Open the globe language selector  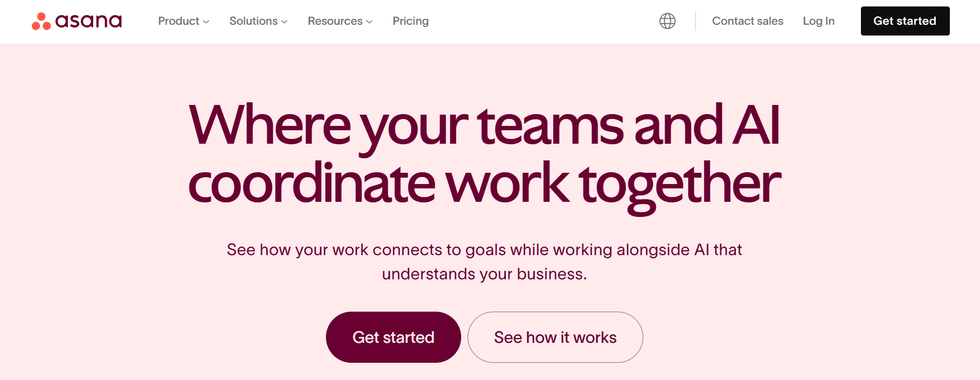click(667, 21)
